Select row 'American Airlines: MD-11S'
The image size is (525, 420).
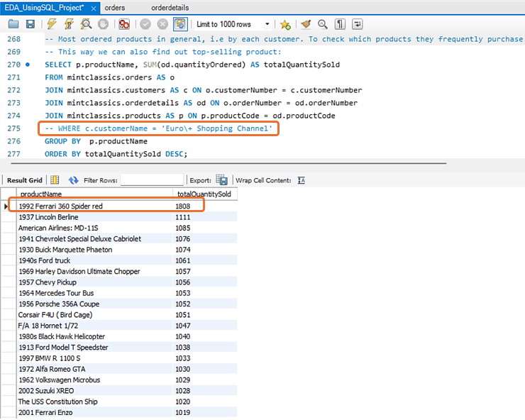click(x=127, y=228)
